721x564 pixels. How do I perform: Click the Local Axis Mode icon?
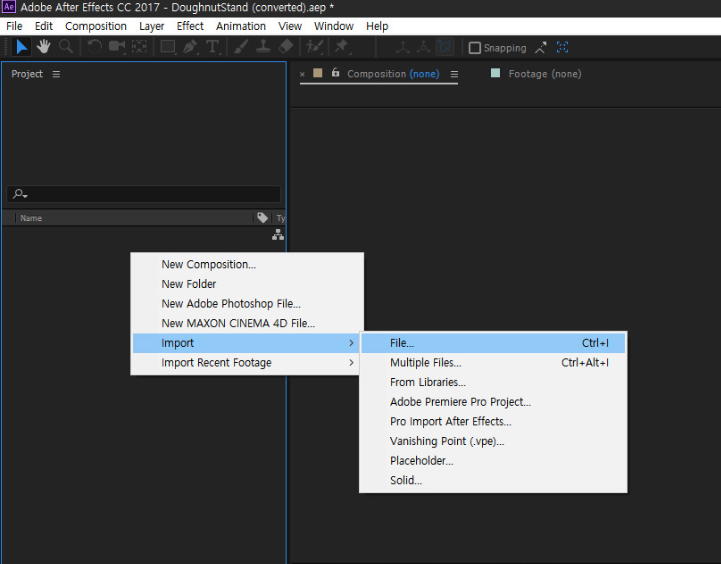click(x=403, y=47)
